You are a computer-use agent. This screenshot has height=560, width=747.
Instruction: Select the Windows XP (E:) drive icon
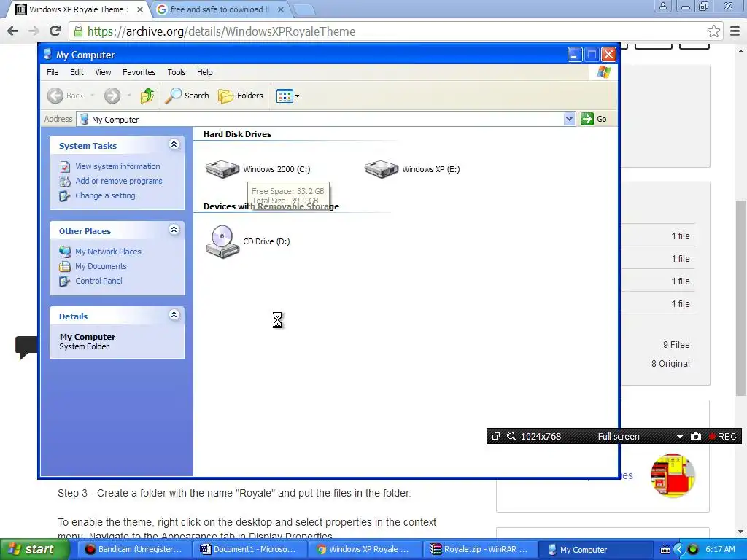click(x=382, y=169)
